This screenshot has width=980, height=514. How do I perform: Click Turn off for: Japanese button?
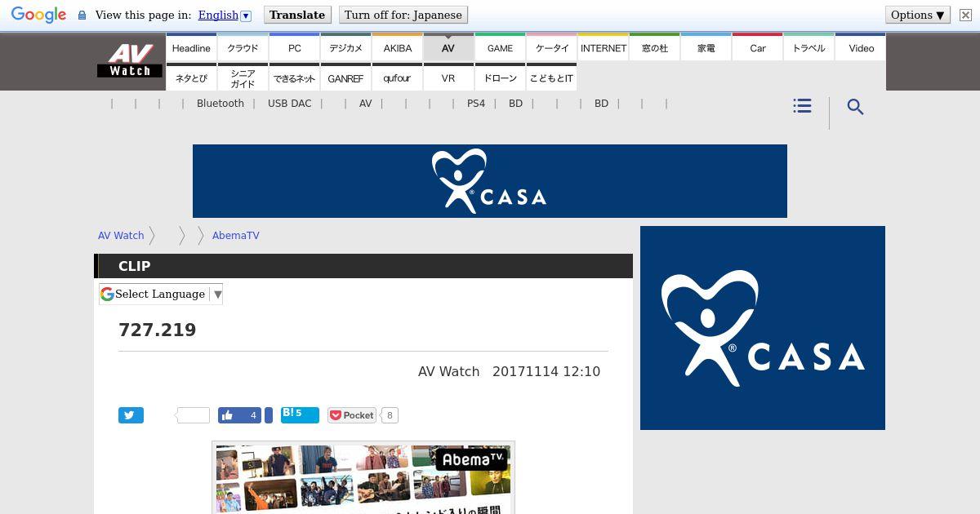click(x=403, y=15)
